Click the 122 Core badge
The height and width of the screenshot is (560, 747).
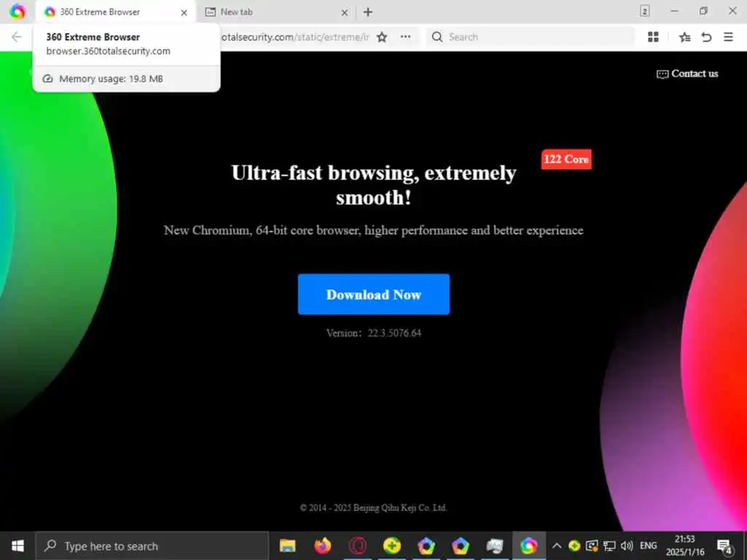pos(566,159)
